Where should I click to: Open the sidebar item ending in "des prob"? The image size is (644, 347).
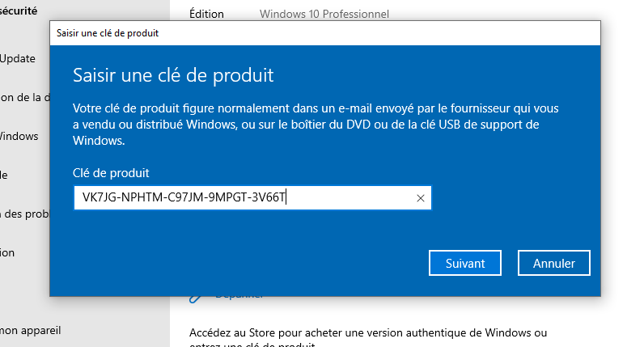[24, 214]
